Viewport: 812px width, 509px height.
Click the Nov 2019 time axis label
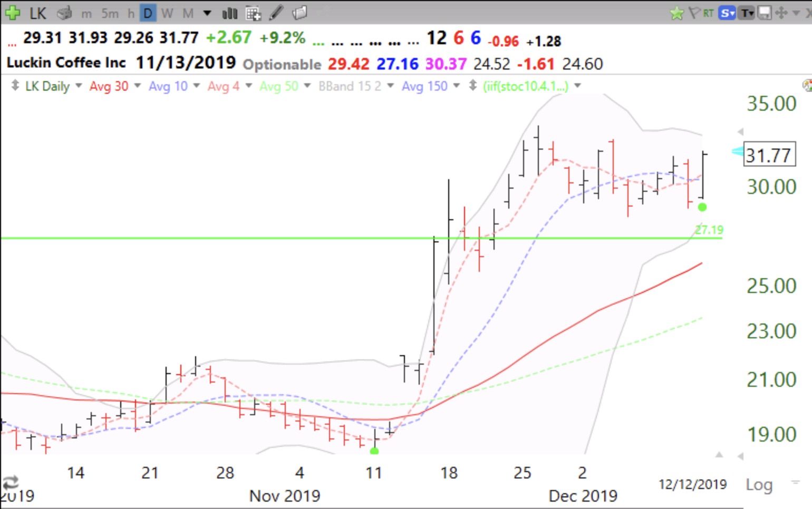click(x=285, y=496)
